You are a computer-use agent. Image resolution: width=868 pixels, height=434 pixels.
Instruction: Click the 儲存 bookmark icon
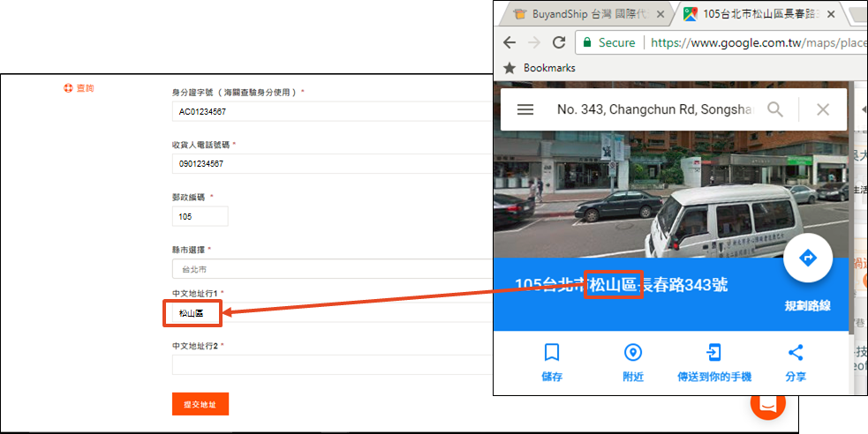[552, 354]
